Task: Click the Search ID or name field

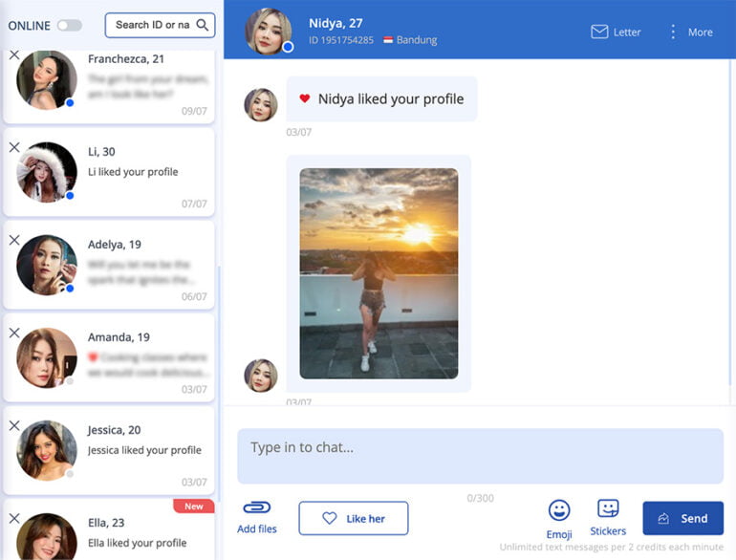Action: tap(151, 25)
